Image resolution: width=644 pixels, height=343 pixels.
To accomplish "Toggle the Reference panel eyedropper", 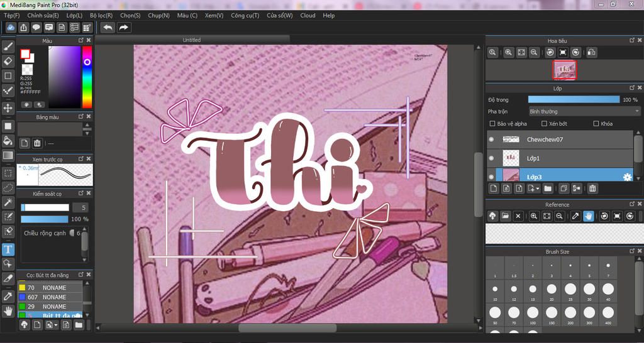I will point(575,216).
